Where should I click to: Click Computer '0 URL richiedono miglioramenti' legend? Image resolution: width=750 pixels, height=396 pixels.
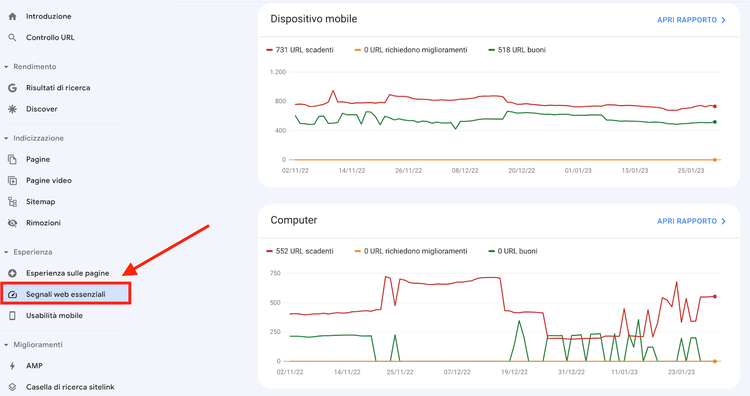pos(411,251)
